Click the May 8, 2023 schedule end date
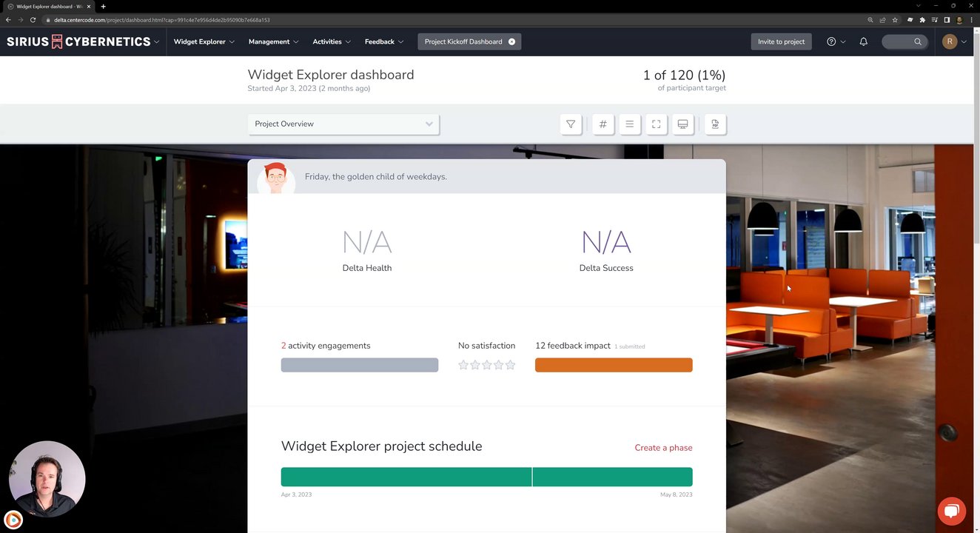 click(x=677, y=495)
